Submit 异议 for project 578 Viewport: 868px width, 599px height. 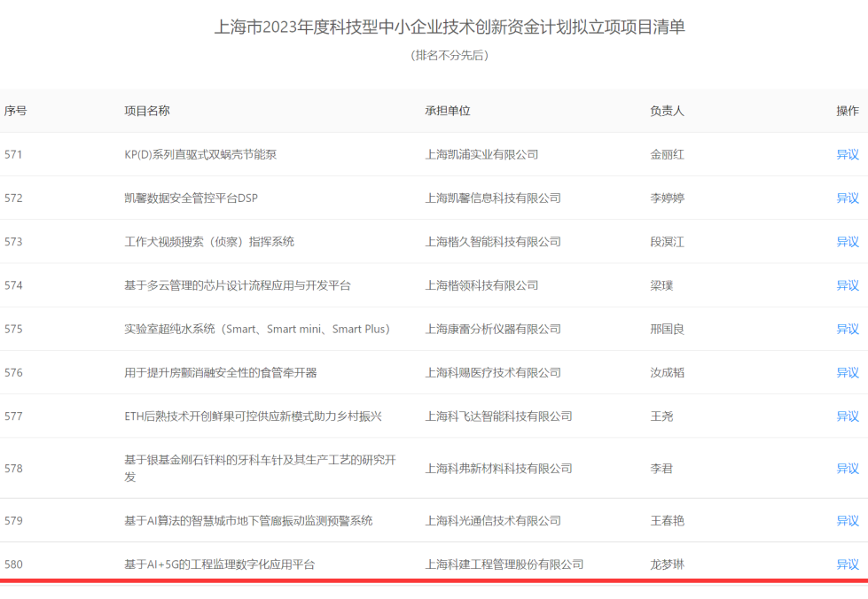[x=847, y=469]
